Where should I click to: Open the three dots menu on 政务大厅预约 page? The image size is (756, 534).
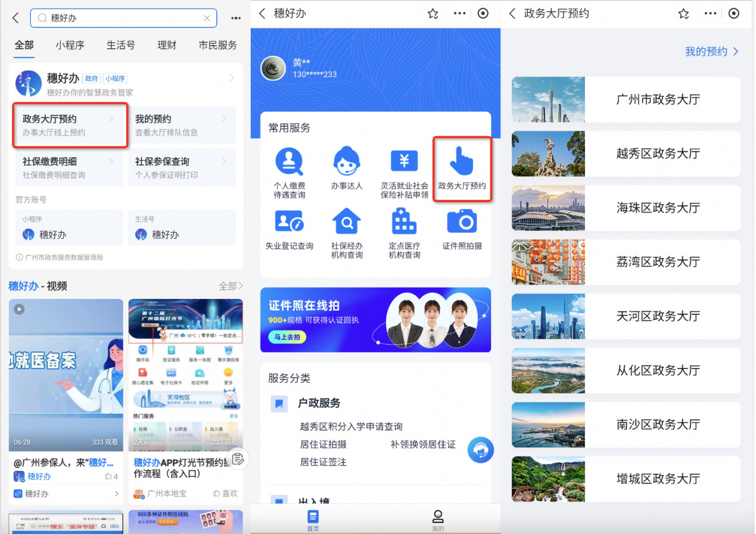711,13
